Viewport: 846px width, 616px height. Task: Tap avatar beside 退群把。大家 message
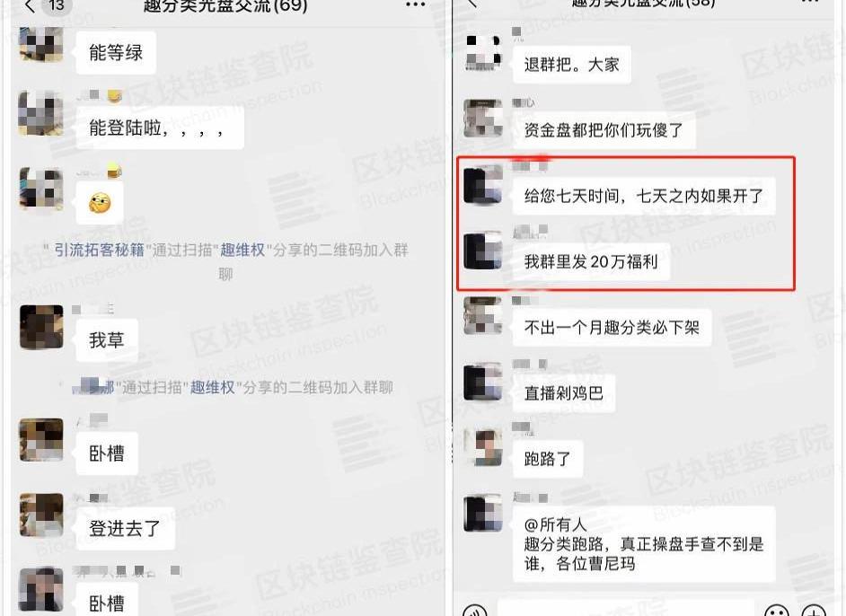483,52
